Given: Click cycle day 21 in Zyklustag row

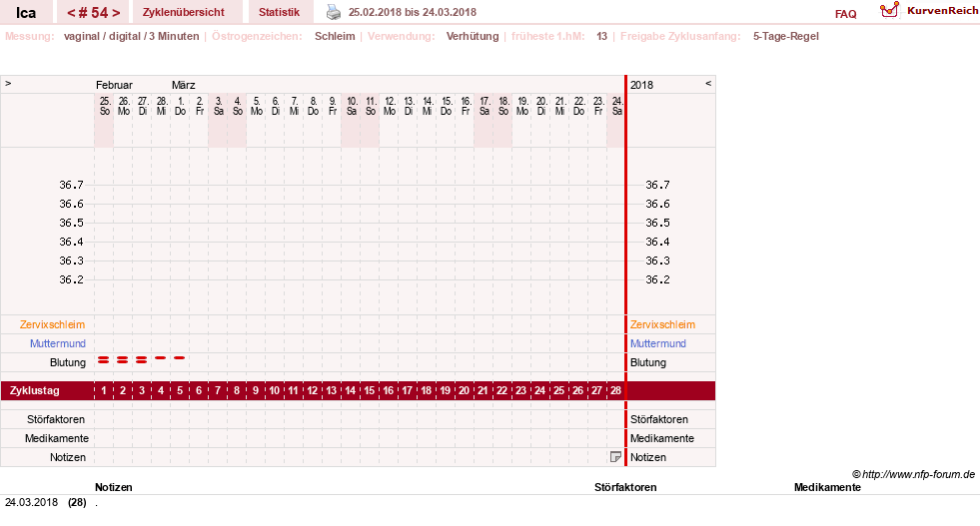Looking at the screenshot, I should 483,390.
